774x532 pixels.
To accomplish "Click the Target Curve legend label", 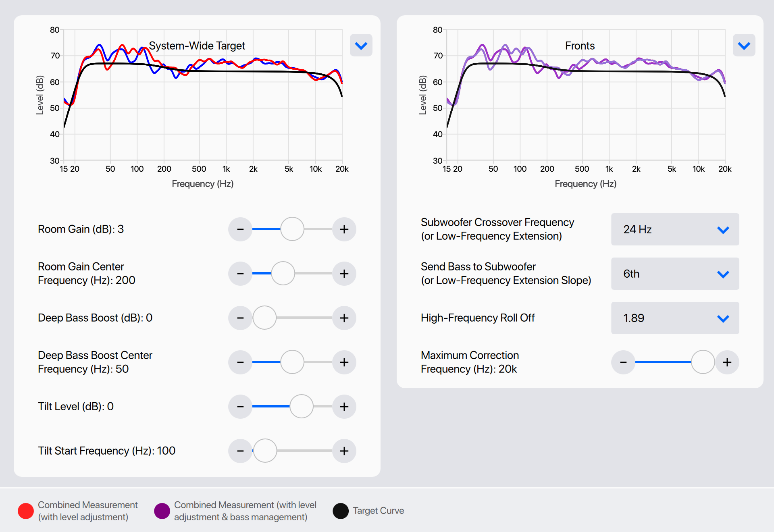I will pos(379,511).
